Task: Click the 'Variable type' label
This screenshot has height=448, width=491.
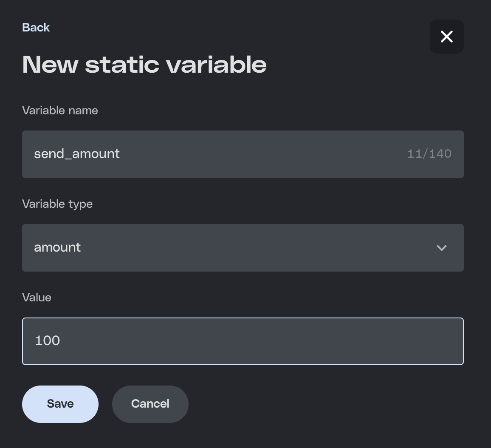Action: click(x=57, y=204)
